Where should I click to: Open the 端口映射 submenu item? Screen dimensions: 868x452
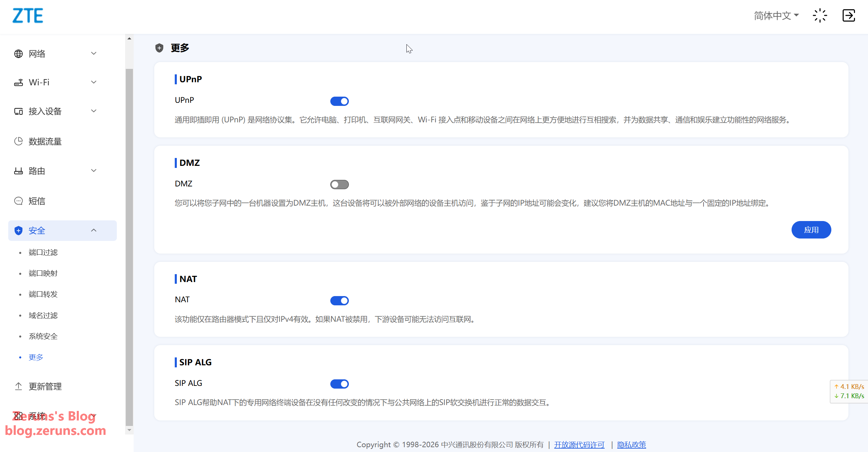(43, 273)
